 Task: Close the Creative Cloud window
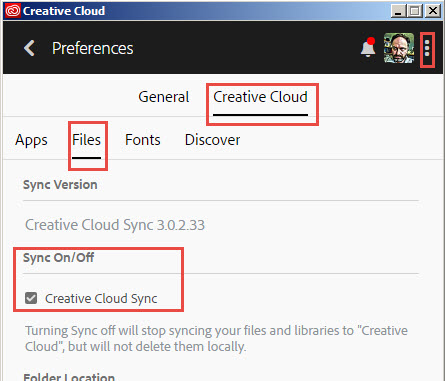433,11
